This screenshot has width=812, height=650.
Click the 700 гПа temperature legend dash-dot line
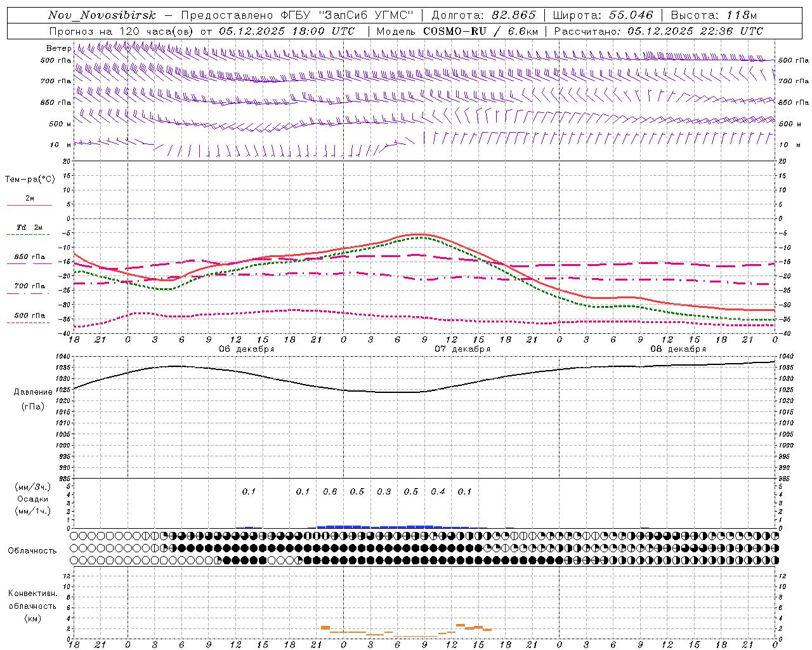point(29,293)
